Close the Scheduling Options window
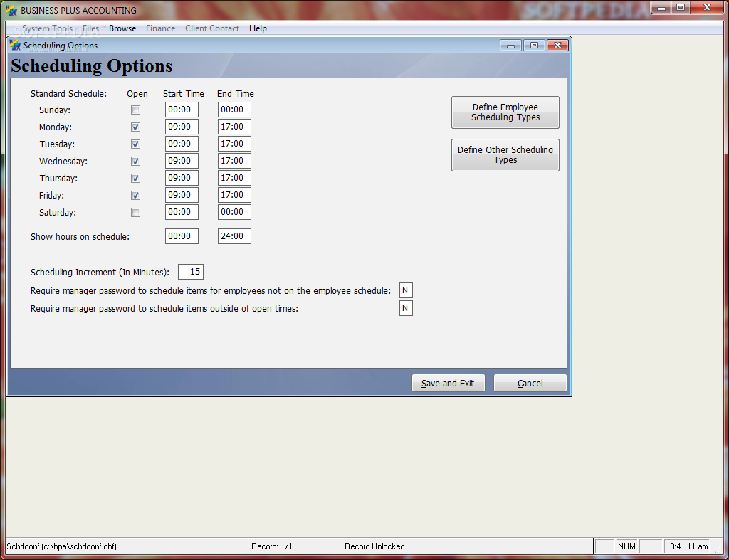Screen dimensions: 729x560 [558, 45]
